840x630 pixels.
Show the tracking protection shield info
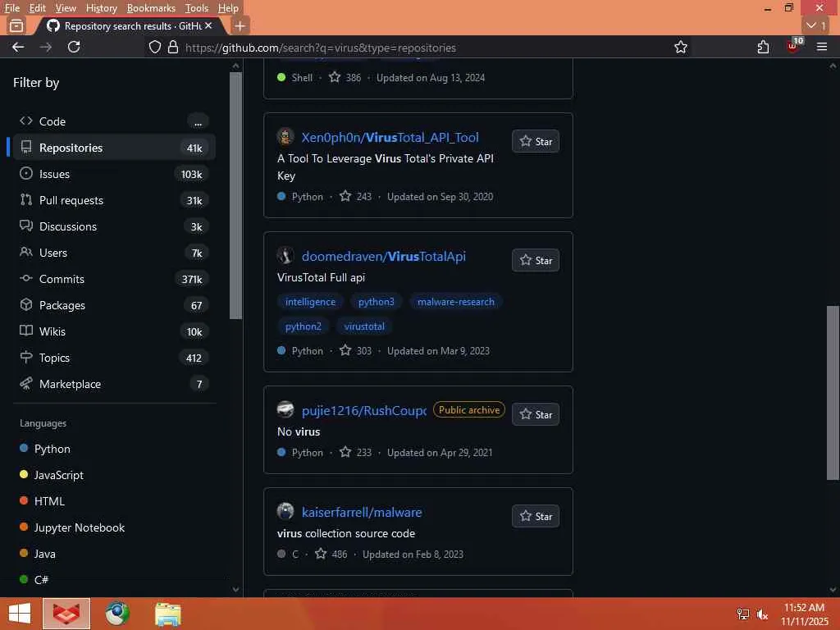pyautogui.click(x=155, y=47)
